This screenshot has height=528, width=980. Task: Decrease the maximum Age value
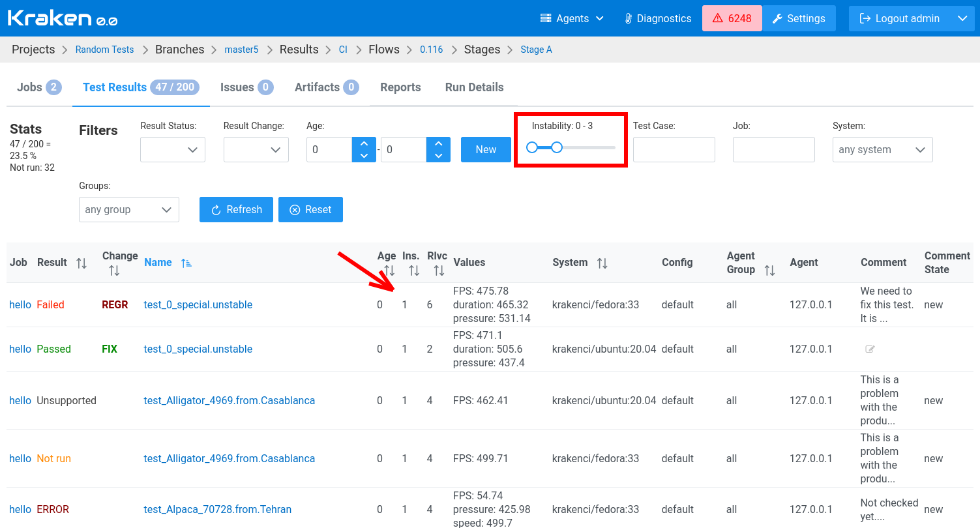tap(438, 156)
